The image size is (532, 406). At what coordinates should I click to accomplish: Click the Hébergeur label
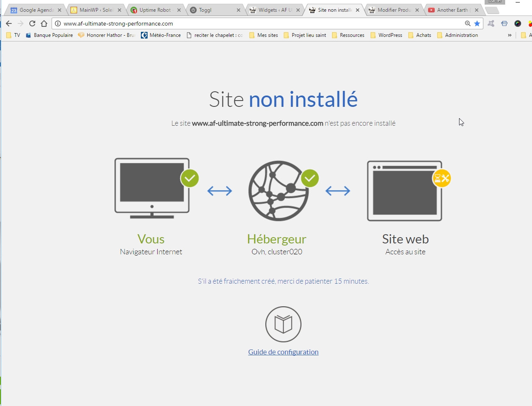click(x=277, y=239)
